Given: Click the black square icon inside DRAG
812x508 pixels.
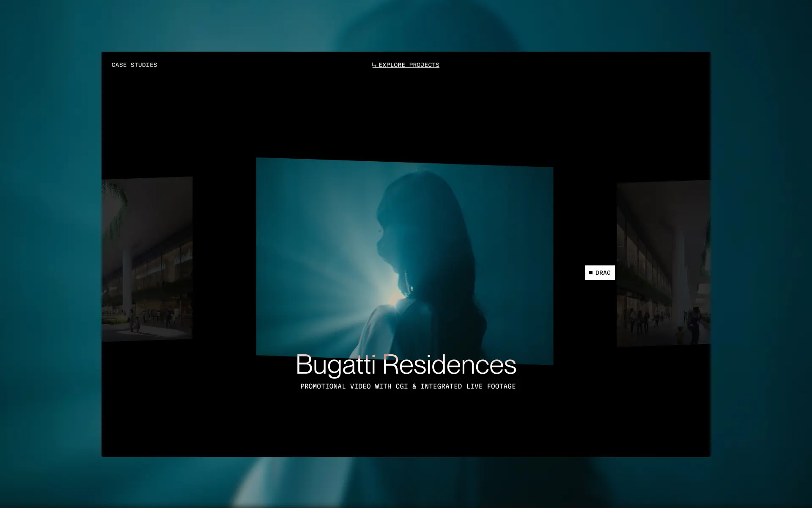Looking at the screenshot, I should [x=591, y=273].
